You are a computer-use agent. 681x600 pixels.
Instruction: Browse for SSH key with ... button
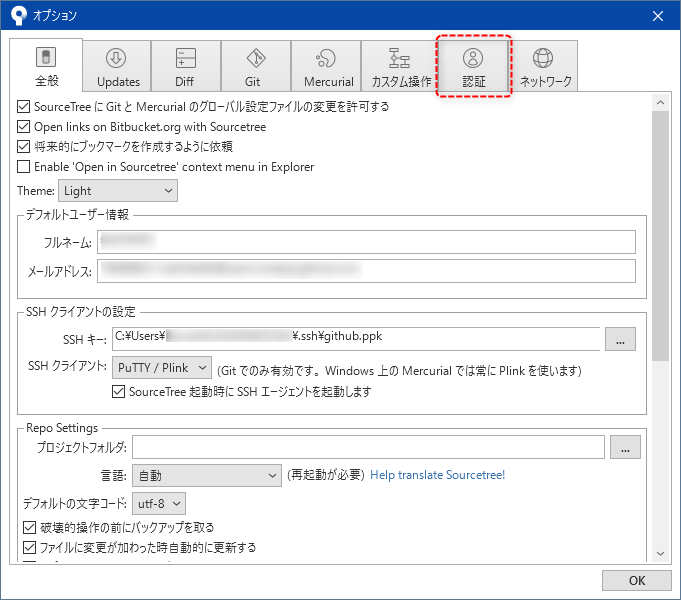point(620,339)
